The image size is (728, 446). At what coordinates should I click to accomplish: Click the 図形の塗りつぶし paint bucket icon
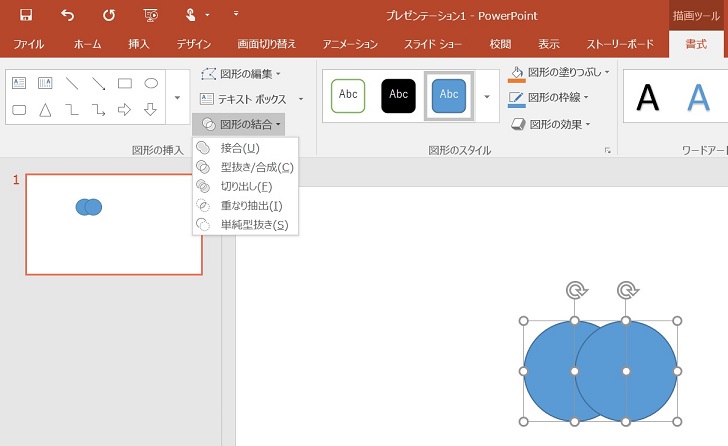click(517, 73)
